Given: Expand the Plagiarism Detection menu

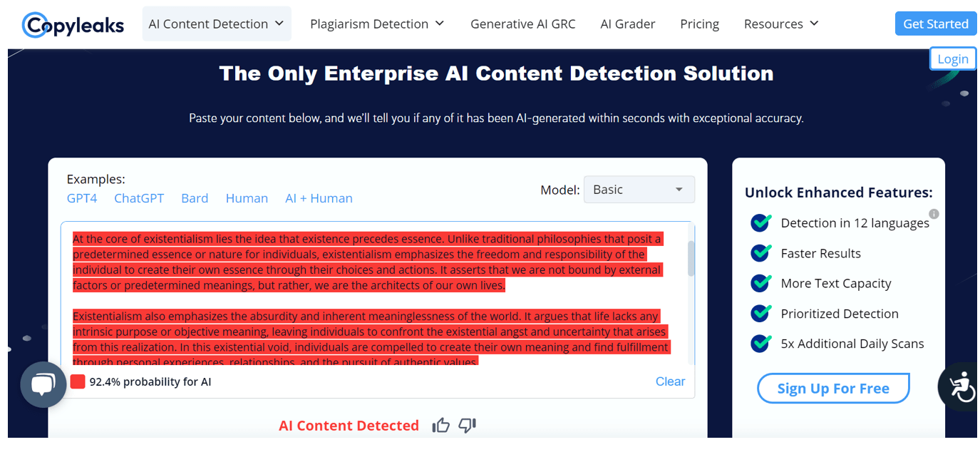Looking at the screenshot, I should [x=377, y=24].
